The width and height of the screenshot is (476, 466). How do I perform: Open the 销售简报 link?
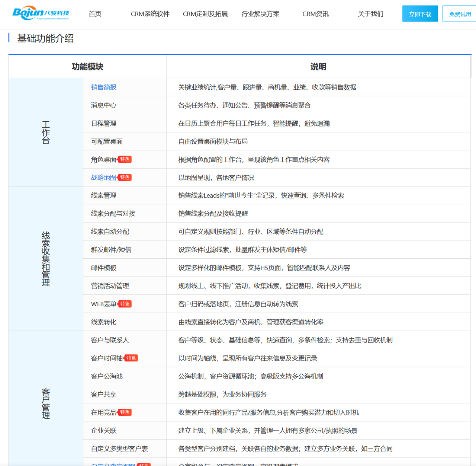pos(104,87)
